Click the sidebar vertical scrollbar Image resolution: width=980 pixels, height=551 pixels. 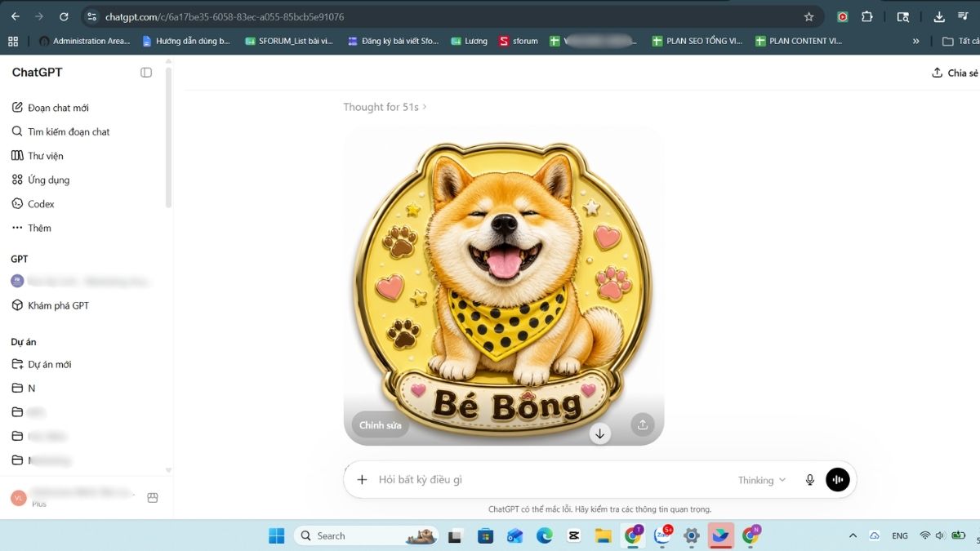coord(169,139)
